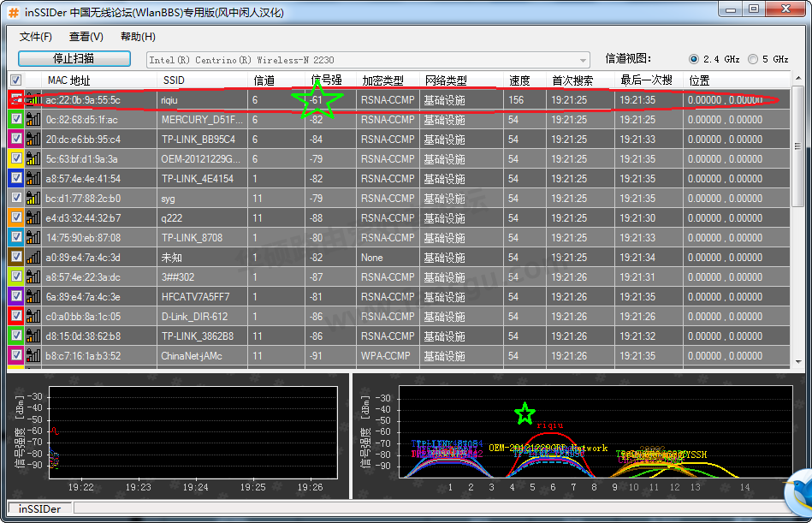This screenshot has height=523, width=812.
Task: Select signal icon of TP-LINK_8708 row
Action: pos(33,238)
